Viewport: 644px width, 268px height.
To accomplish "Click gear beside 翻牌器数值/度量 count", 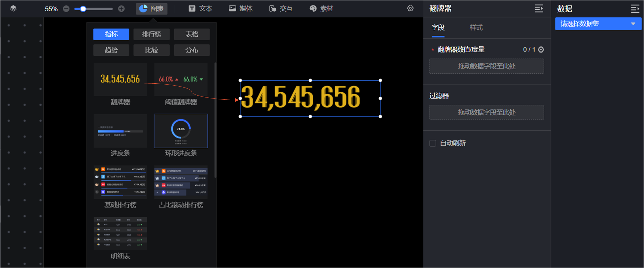I will (541, 50).
